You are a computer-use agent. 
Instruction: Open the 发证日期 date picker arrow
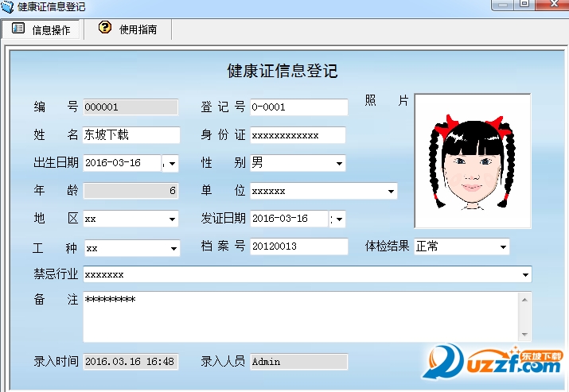click(x=339, y=219)
